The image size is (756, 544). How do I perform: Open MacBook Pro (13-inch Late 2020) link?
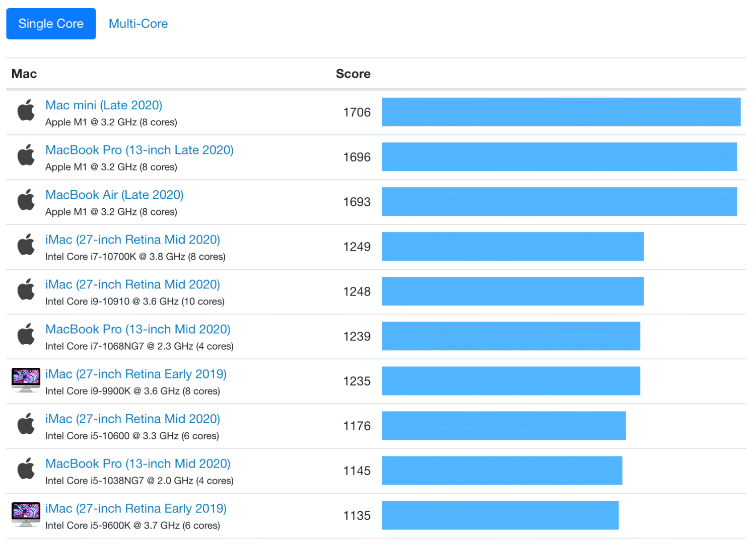click(x=139, y=150)
